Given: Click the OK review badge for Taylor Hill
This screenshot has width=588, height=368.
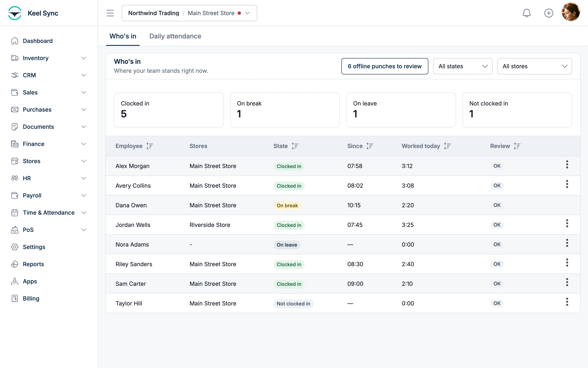Looking at the screenshot, I should [497, 304].
